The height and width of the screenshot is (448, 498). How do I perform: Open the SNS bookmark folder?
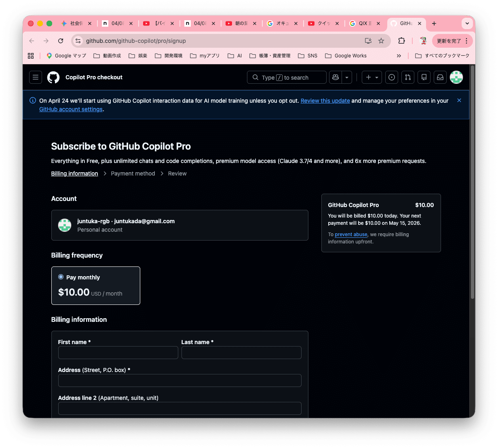(x=308, y=56)
